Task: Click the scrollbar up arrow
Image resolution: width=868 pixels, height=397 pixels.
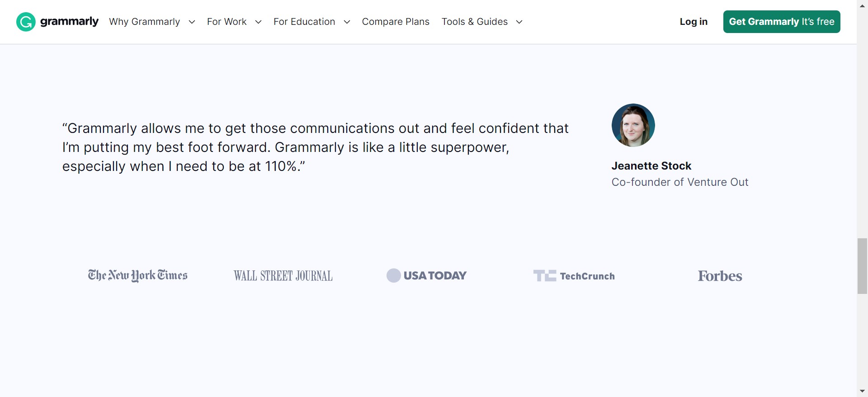Action: [x=862, y=5]
